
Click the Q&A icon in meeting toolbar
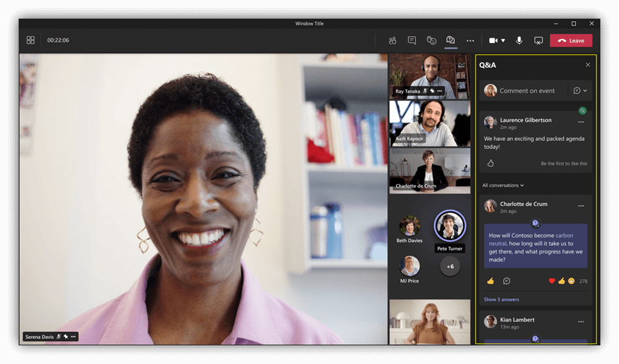(451, 40)
